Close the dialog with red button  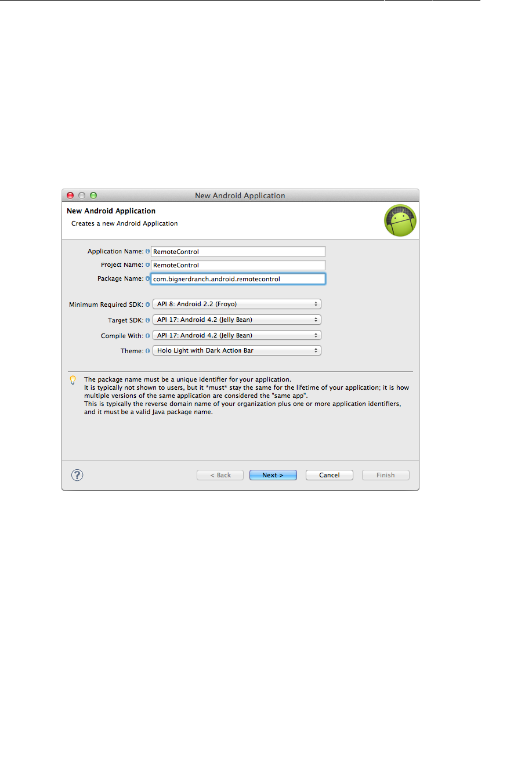[x=70, y=195]
